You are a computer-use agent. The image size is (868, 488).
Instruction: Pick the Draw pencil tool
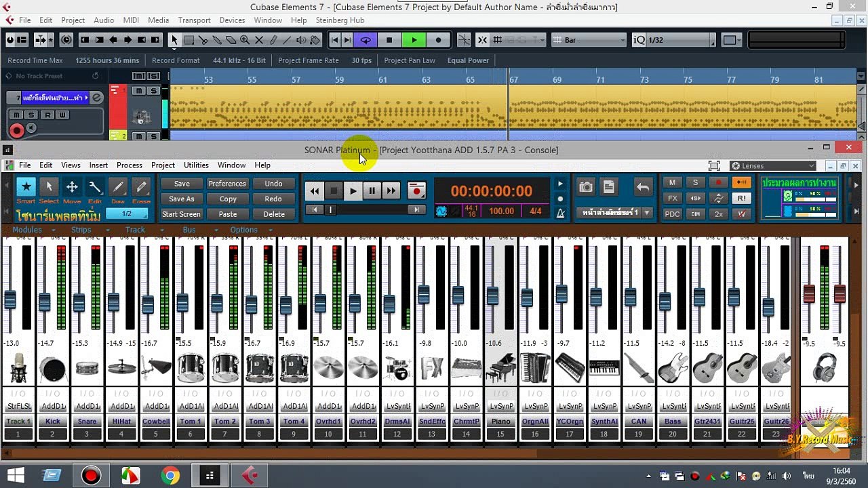click(118, 187)
